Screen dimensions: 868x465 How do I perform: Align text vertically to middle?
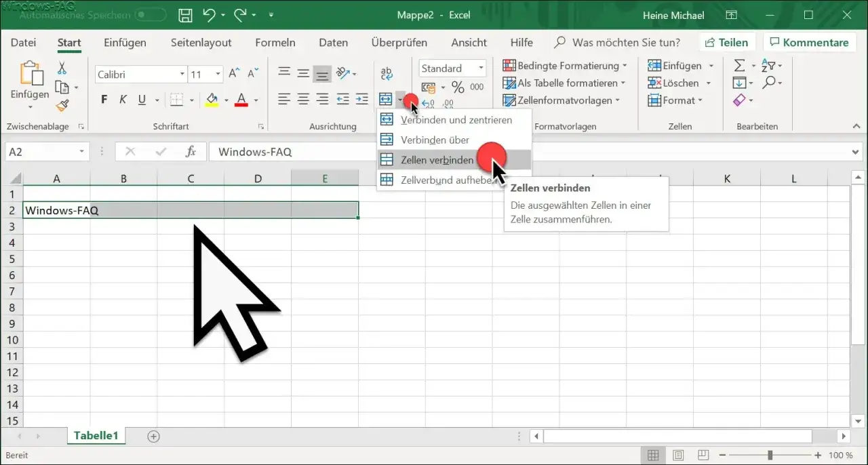303,73
